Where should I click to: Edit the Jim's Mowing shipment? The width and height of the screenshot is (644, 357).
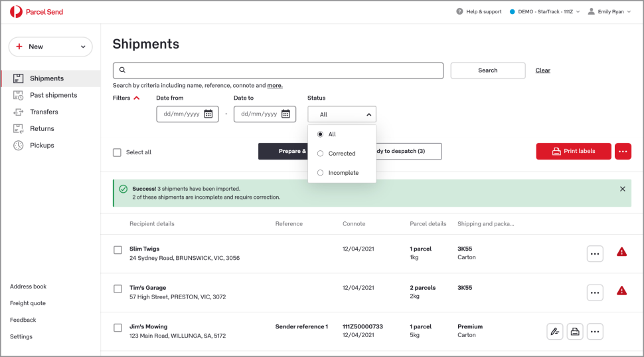[555, 332]
